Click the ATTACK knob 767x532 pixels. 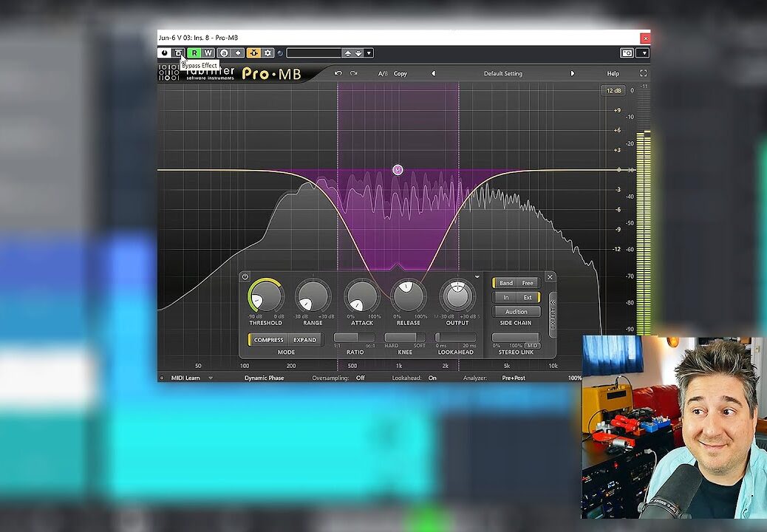coord(362,296)
